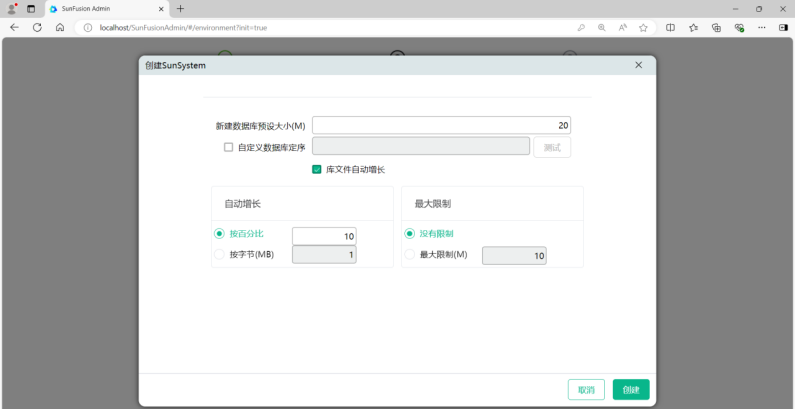Screen dimensions: 795x409
Task: Select 按字节(MB) radio option
Action: pos(219,254)
